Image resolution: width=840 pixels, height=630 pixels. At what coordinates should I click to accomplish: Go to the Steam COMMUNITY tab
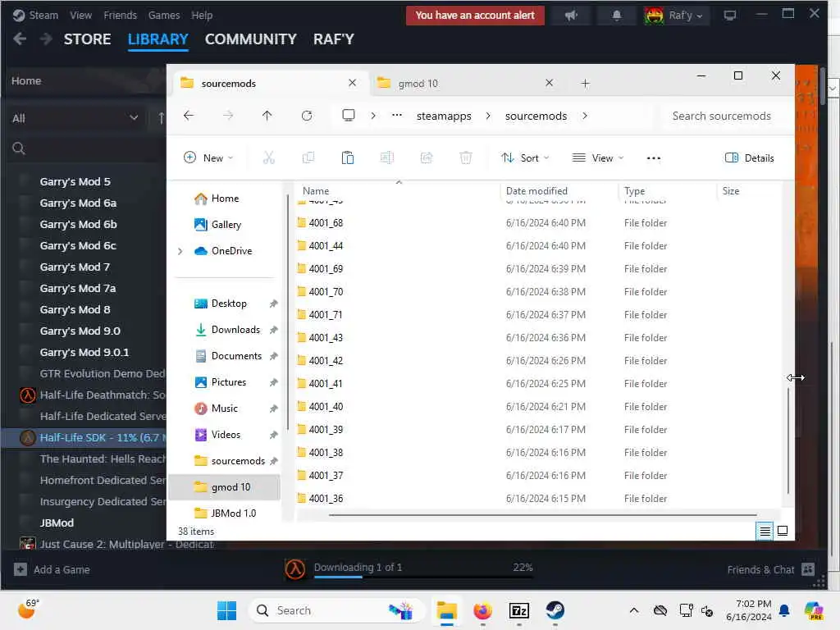point(250,39)
